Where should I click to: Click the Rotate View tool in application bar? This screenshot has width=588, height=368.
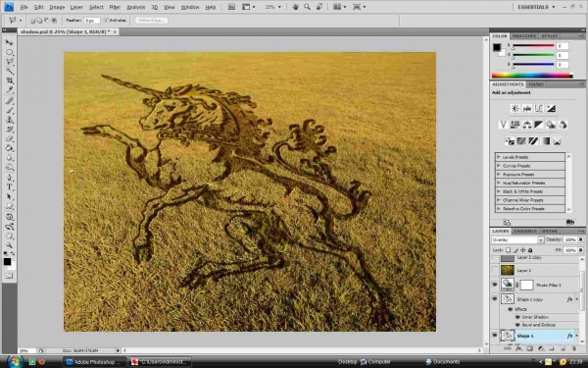(x=319, y=7)
